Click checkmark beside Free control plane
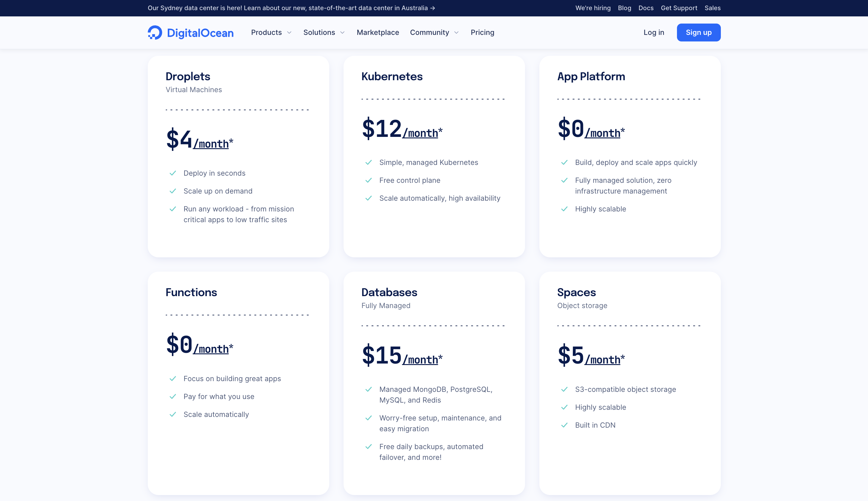The width and height of the screenshot is (868, 501). (x=368, y=180)
